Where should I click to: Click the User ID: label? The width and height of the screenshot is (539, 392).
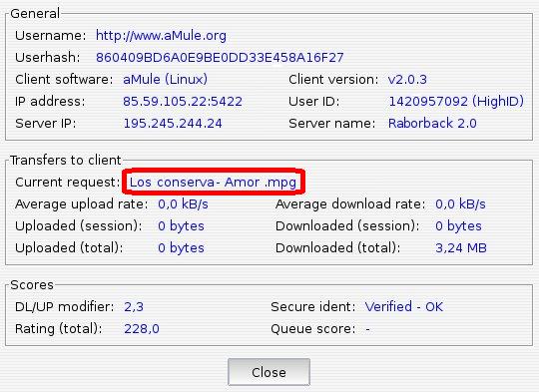tap(313, 102)
